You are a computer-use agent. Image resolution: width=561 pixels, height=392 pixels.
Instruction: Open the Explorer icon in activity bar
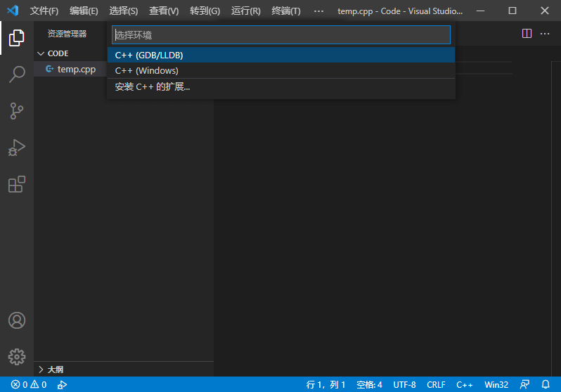[16, 38]
